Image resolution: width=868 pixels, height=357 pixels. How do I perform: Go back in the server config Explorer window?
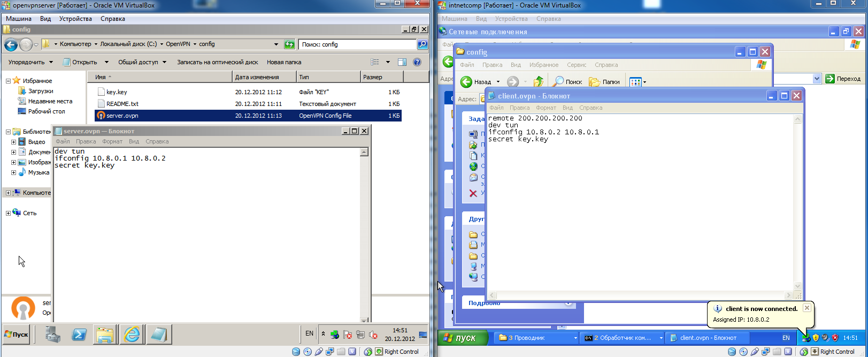pyautogui.click(x=11, y=44)
